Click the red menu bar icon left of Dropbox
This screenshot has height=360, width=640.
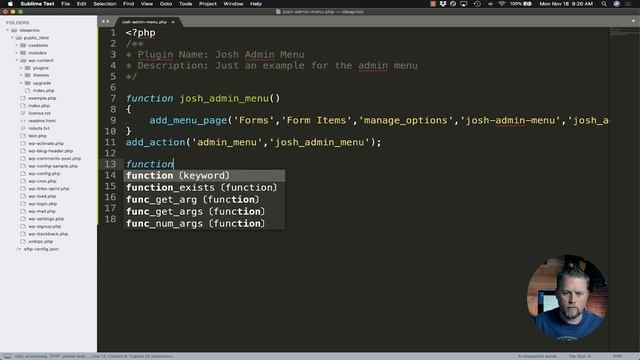(433, 4)
